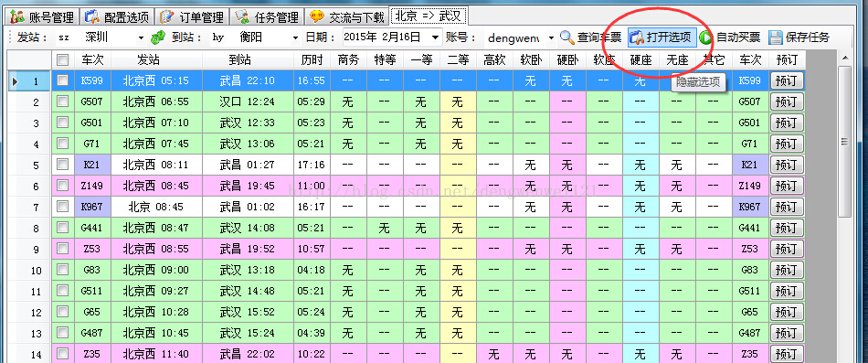The height and width of the screenshot is (363, 868).
Task: Click the 北京西 10:45 departure cell
Action: tap(156, 334)
